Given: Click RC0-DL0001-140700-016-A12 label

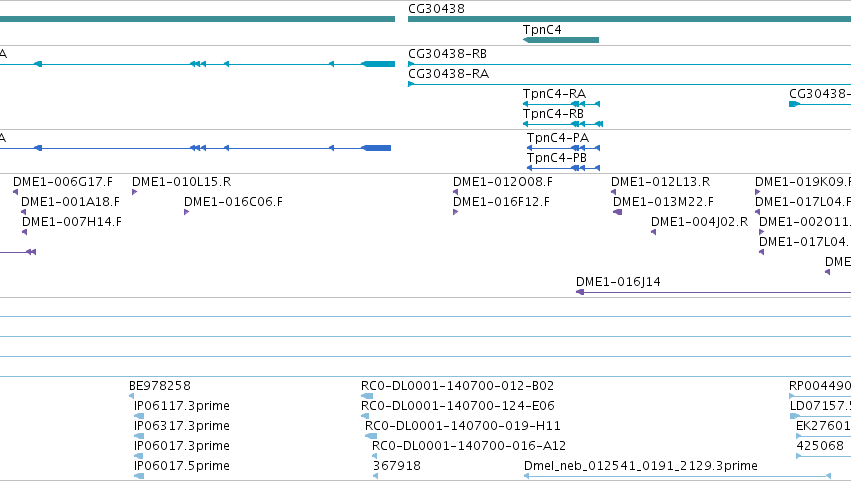Looking at the screenshot, I should click(x=468, y=446).
